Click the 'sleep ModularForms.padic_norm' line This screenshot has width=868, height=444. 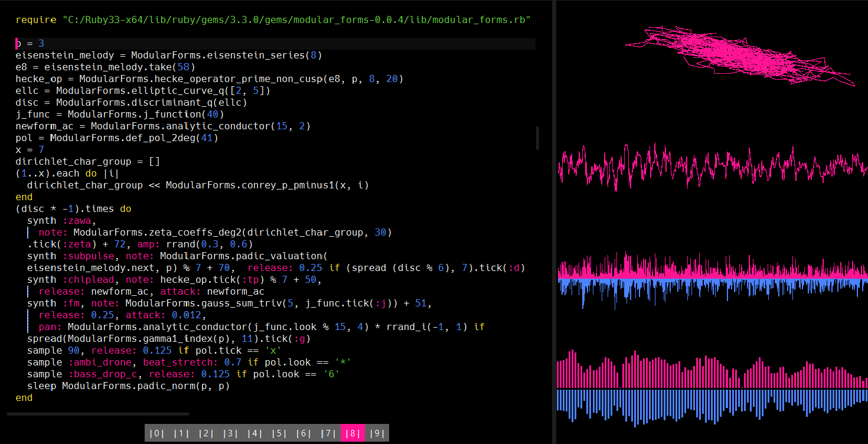coord(128,386)
